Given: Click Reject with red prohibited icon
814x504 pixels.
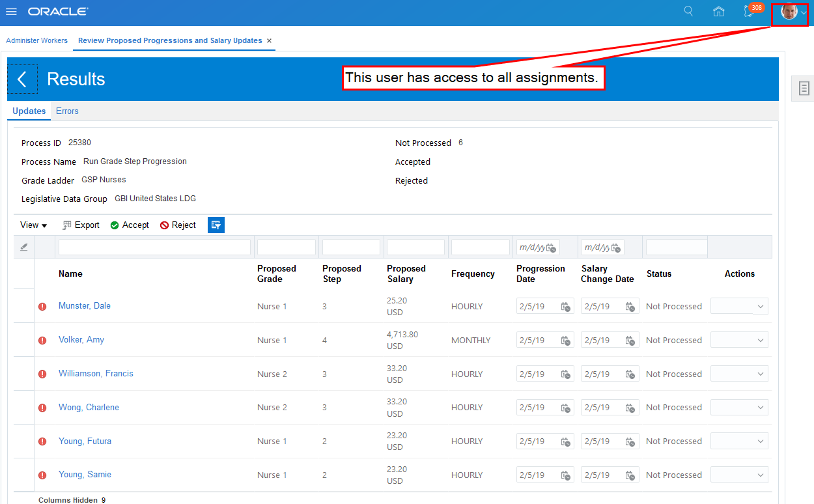Looking at the screenshot, I should pyautogui.click(x=178, y=225).
